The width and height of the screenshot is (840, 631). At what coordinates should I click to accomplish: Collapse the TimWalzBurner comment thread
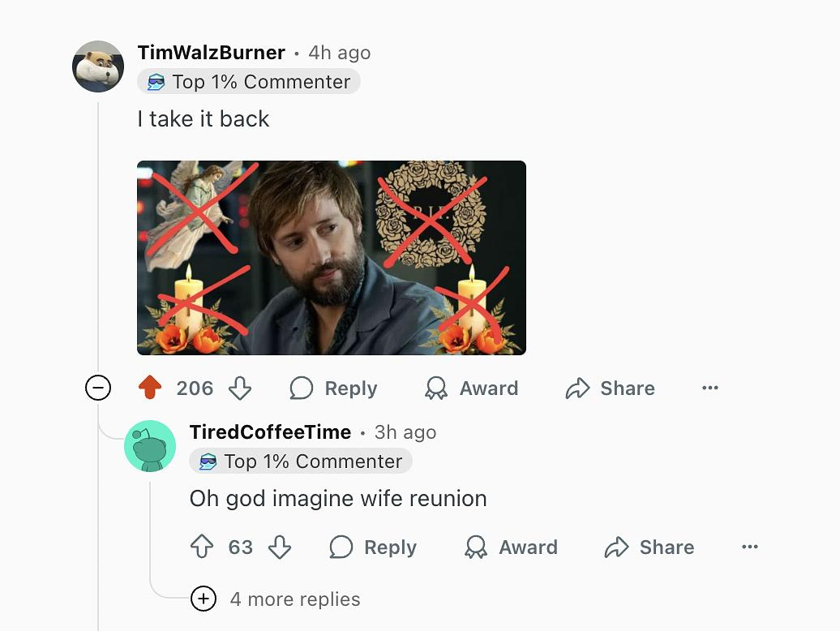pyautogui.click(x=98, y=388)
